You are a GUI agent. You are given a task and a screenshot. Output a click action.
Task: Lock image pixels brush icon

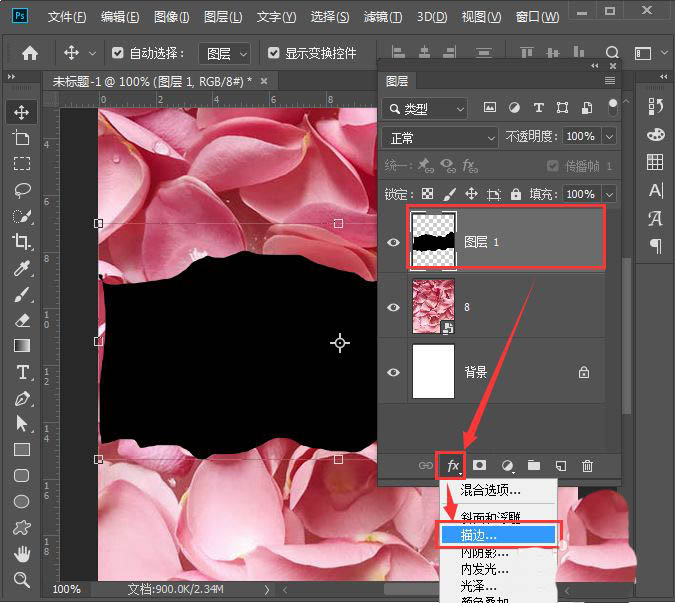449,194
